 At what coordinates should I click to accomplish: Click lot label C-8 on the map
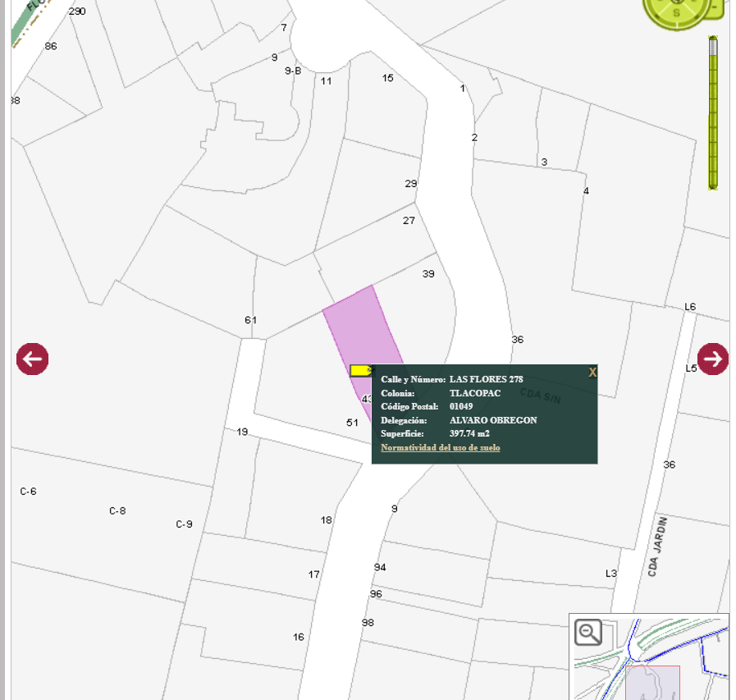[x=117, y=510]
